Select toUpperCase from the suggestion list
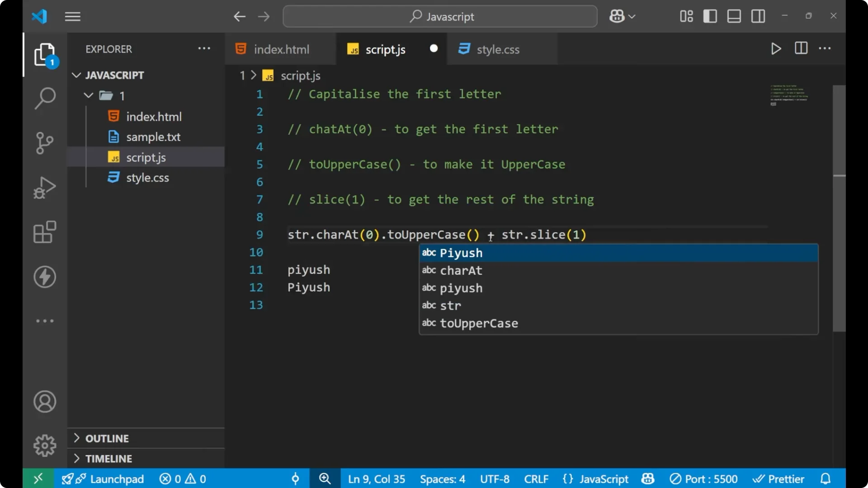The height and width of the screenshot is (488, 868). [x=479, y=323]
